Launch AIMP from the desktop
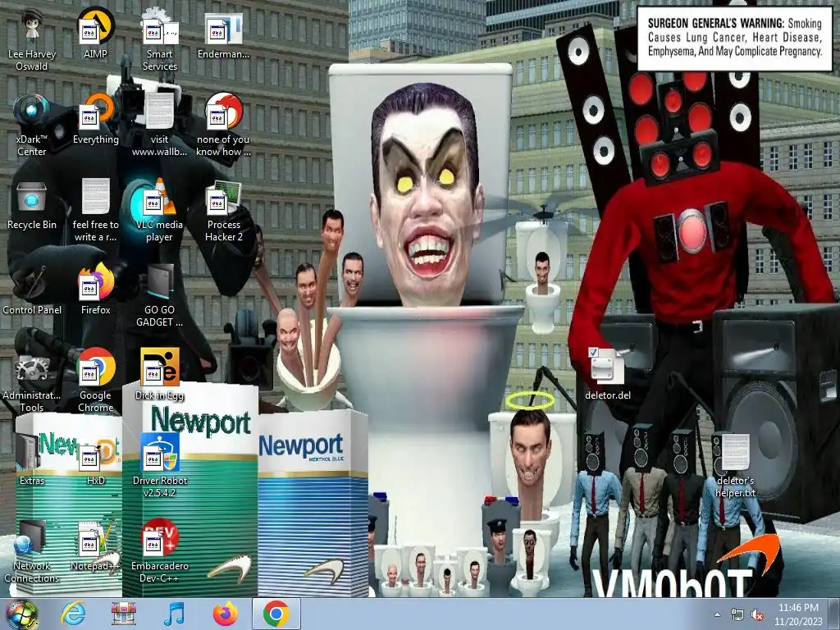This screenshot has width=840, height=630. [95, 33]
